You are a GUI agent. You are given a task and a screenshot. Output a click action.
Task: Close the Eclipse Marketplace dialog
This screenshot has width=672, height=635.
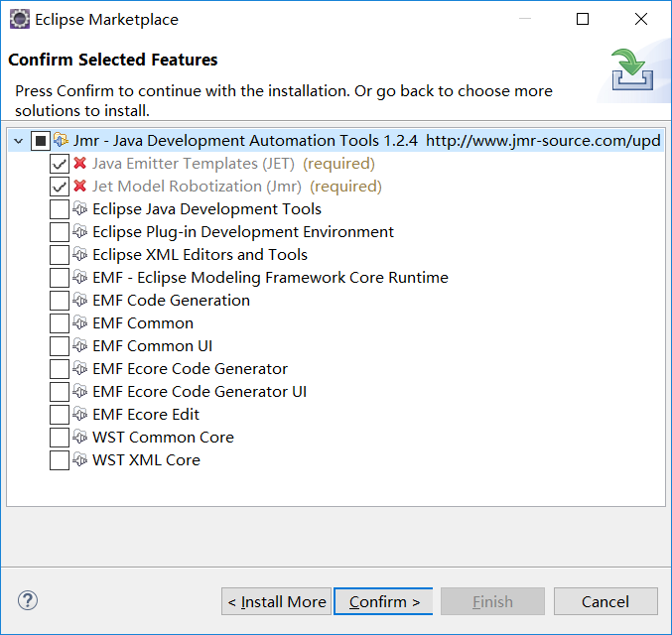point(641,19)
